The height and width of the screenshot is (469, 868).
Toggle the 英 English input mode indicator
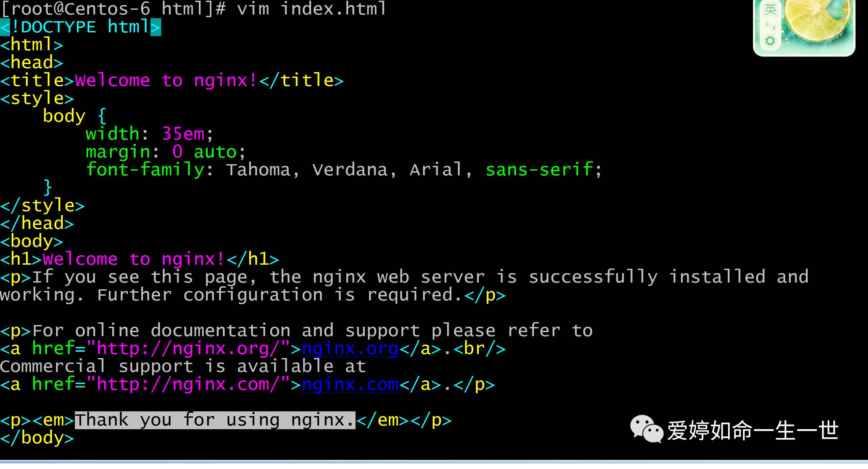coord(770,10)
